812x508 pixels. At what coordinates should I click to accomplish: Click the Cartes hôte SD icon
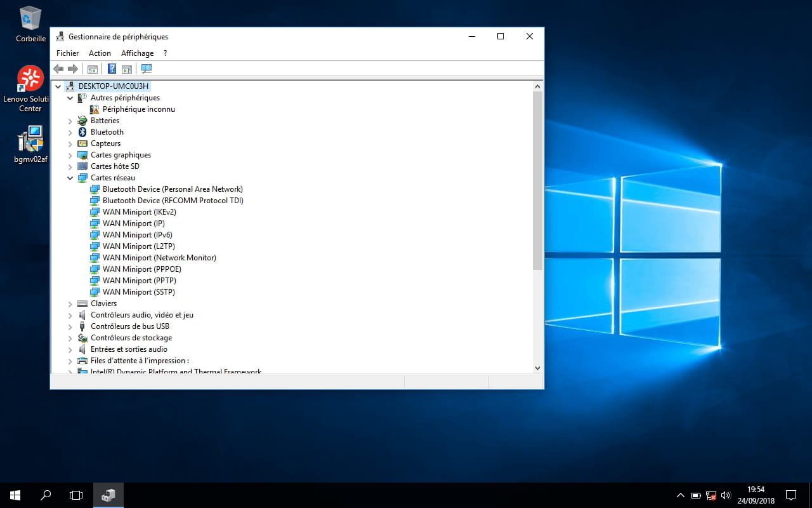tap(82, 166)
